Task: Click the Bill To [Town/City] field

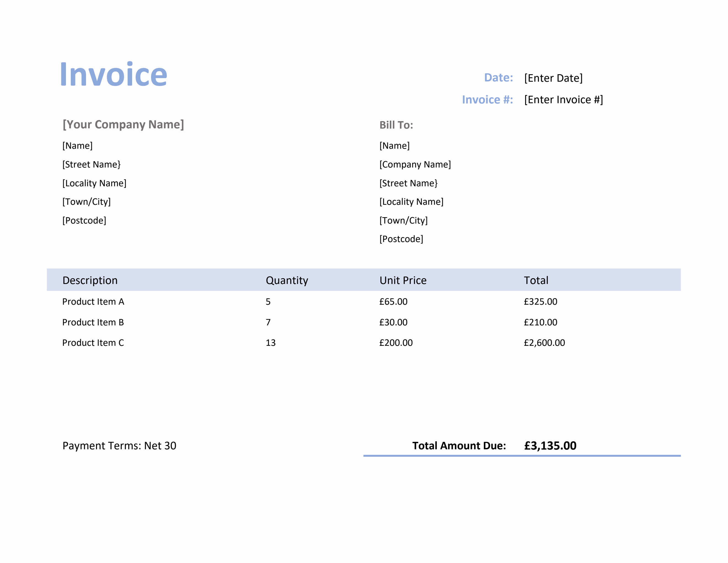Action: [x=403, y=221]
